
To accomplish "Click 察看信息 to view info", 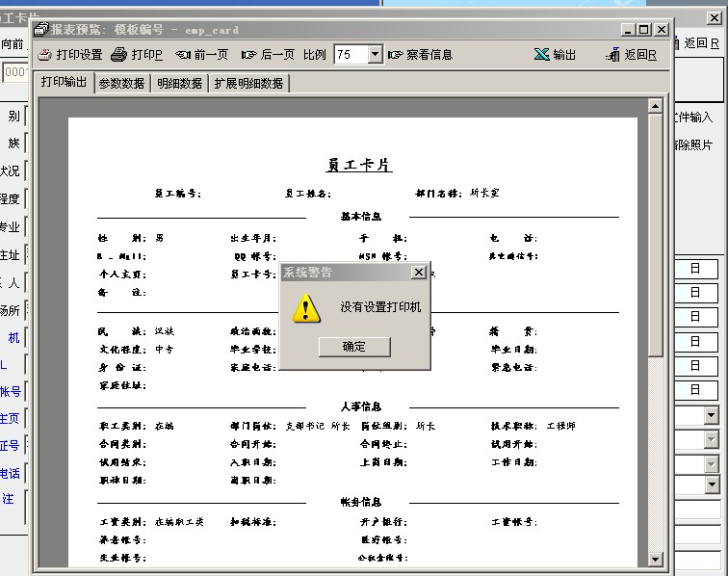I will [420, 55].
